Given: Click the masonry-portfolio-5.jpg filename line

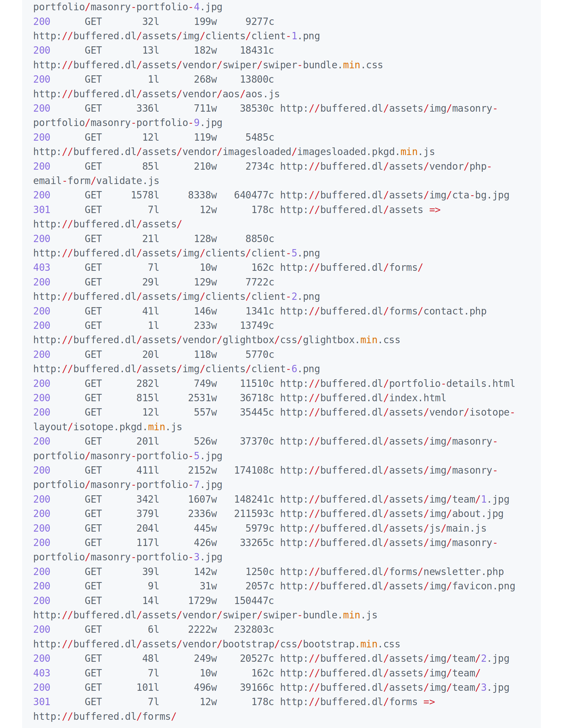Looking at the screenshot, I should pyautogui.click(x=128, y=456).
